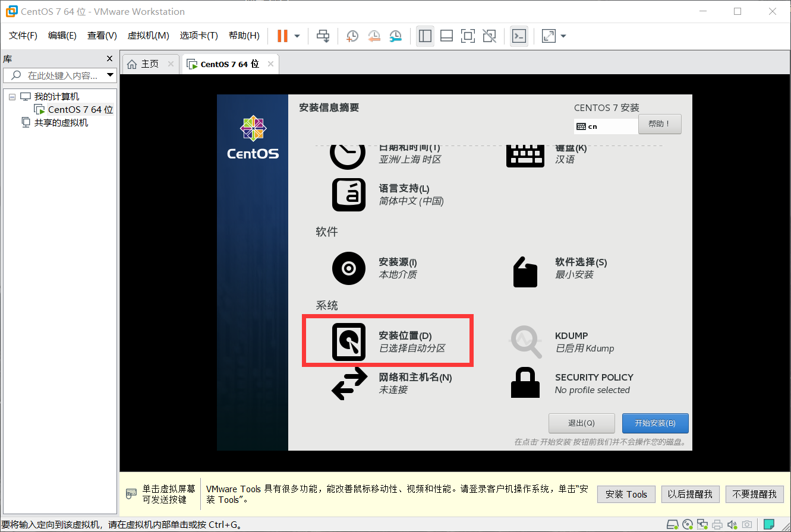Toggle the console view icon
This screenshot has width=791, height=532.
[519, 36]
